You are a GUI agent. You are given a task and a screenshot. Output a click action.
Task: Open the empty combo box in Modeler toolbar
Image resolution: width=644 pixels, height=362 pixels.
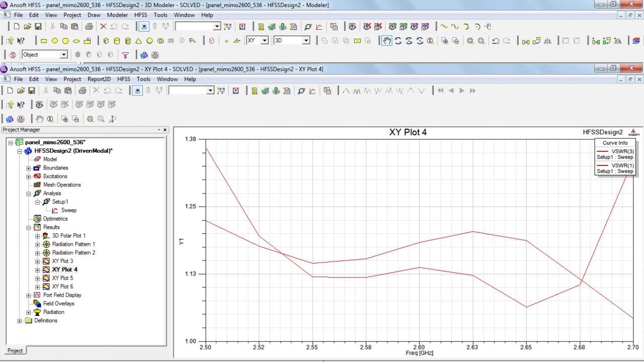pos(217,26)
